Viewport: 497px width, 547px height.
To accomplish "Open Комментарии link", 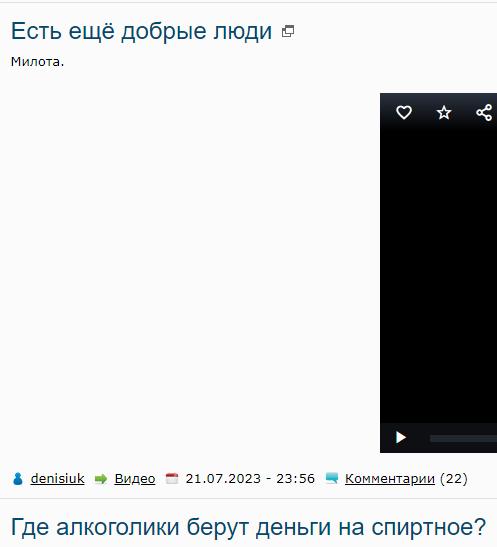I will pyautogui.click(x=390, y=478).
